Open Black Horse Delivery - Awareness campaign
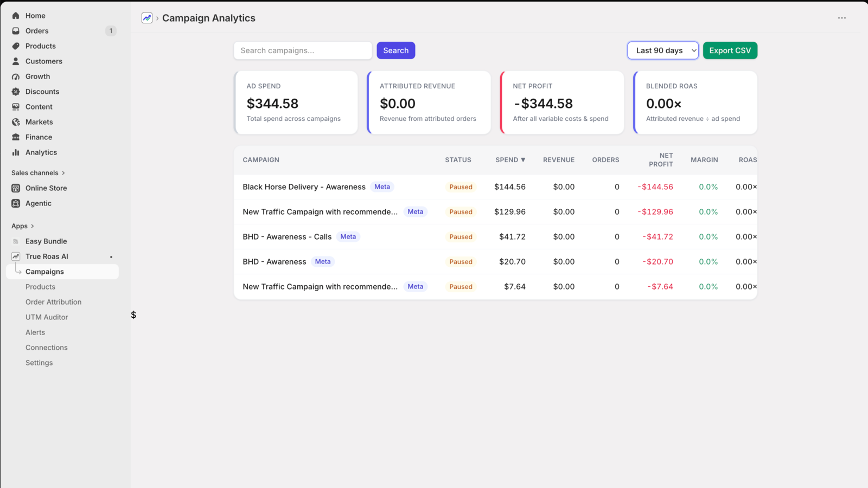The image size is (868, 488). (304, 187)
